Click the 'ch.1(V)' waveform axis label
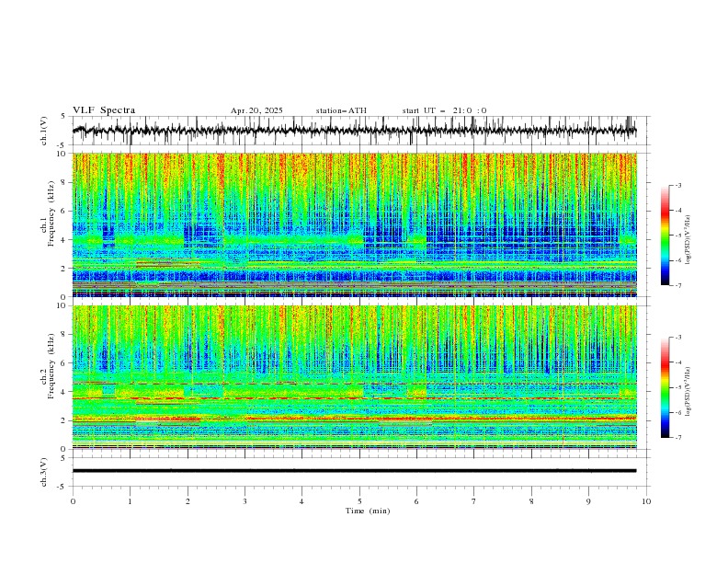 click(x=44, y=131)
